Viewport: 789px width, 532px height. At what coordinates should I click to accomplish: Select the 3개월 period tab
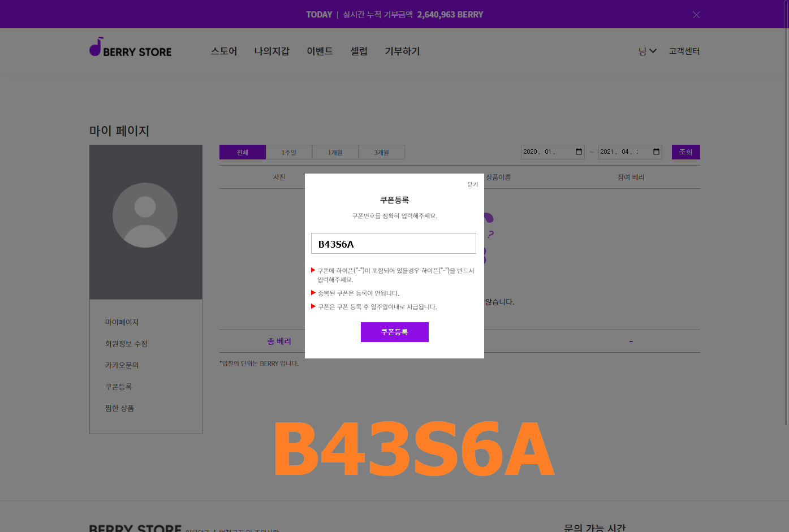(382, 152)
